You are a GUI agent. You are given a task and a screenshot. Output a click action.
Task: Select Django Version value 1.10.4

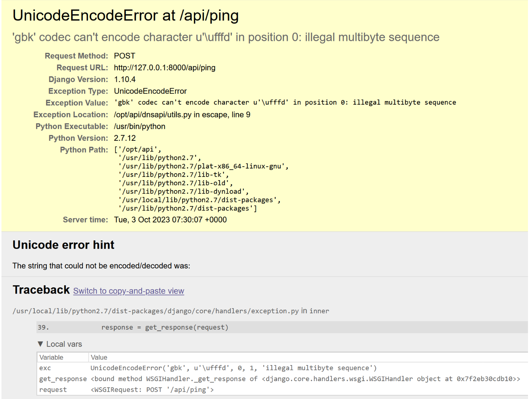pos(125,79)
